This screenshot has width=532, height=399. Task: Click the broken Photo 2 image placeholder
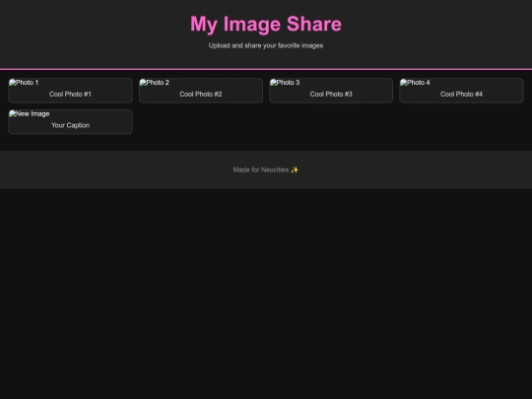[155, 83]
